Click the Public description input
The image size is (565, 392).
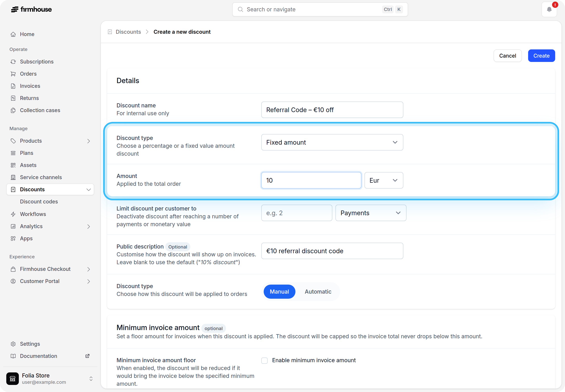(332, 251)
